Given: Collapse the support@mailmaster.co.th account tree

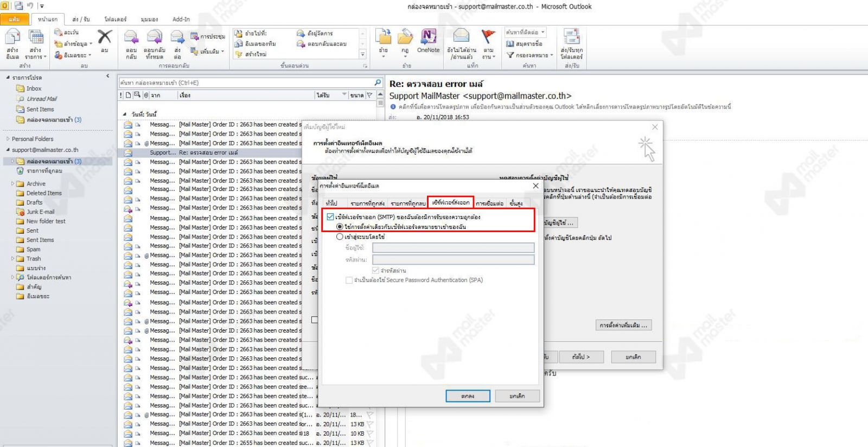Looking at the screenshot, I should coord(8,150).
